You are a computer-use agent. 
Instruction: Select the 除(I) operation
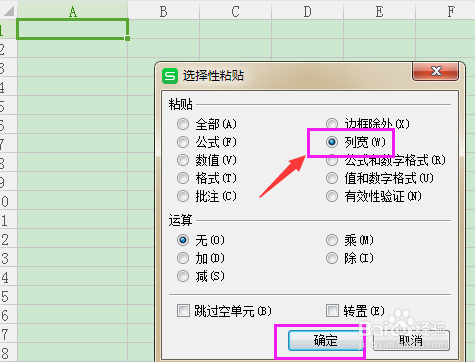[x=332, y=258]
